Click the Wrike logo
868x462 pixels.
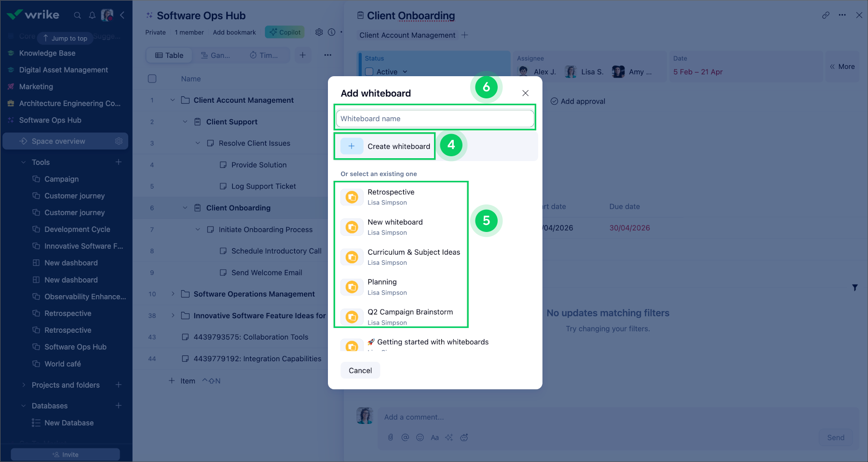tap(33, 15)
